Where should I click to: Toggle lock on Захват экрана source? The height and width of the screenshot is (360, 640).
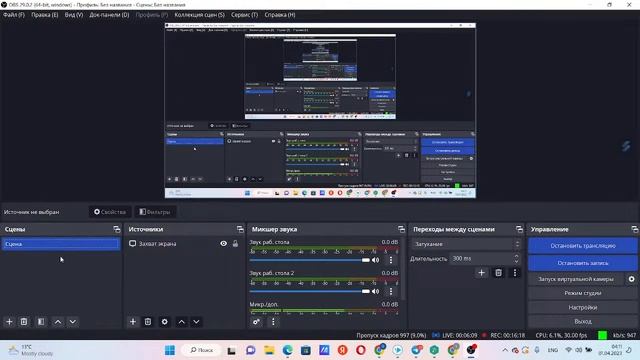(236, 243)
